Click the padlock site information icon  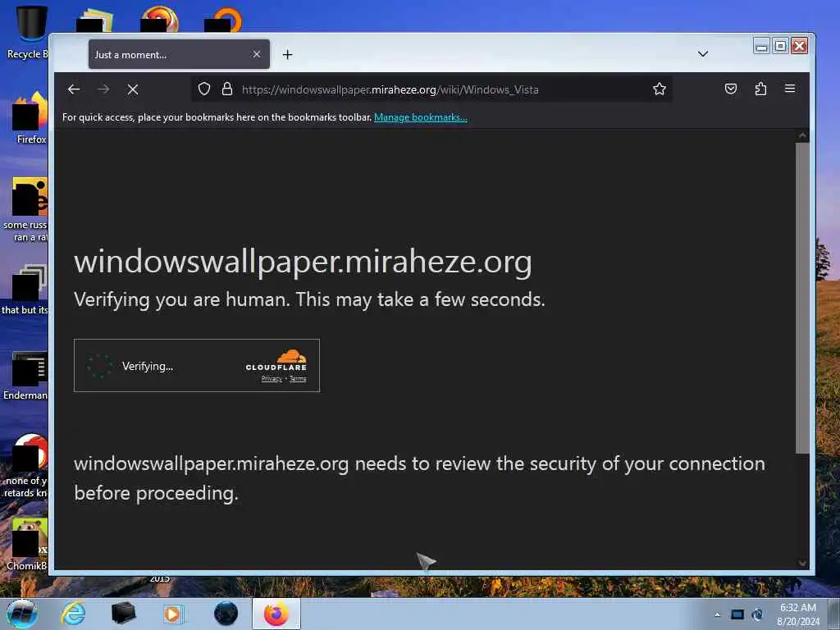(227, 89)
